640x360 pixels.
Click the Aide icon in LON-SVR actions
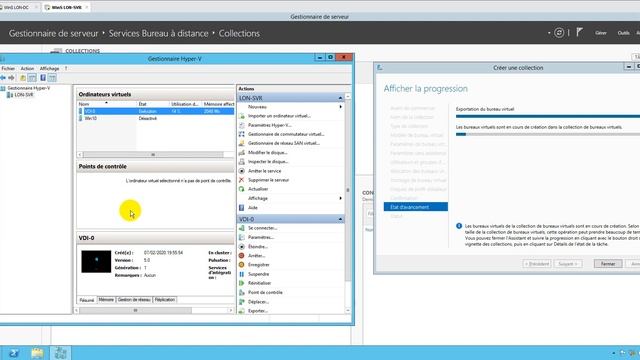click(242, 208)
